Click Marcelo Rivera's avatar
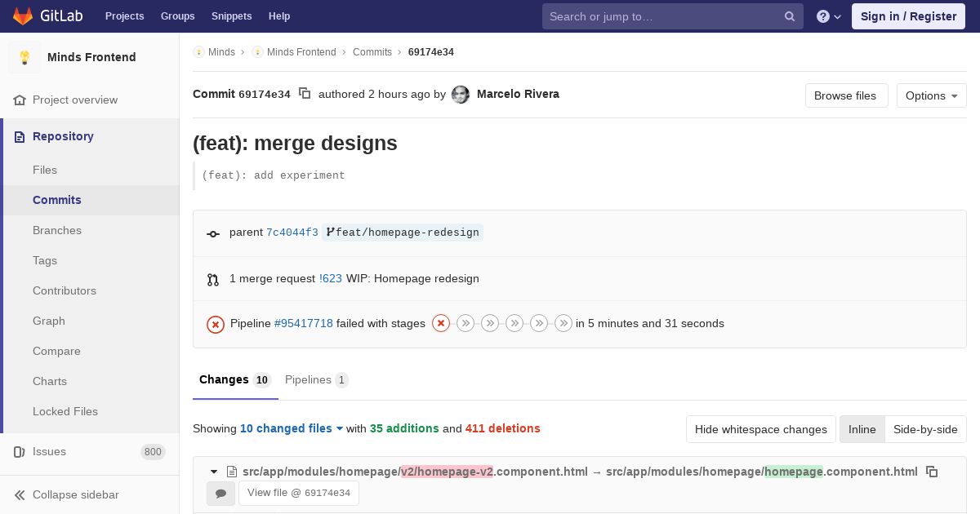The width and height of the screenshot is (980, 514). tap(461, 95)
